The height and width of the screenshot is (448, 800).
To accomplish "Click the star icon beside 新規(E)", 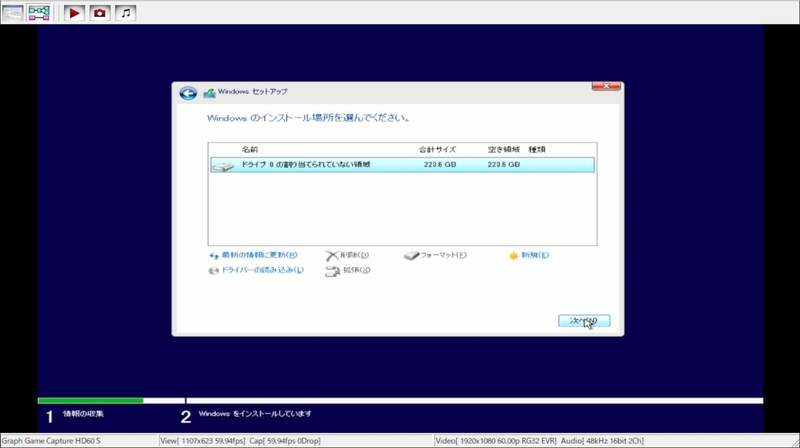I will point(513,256).
